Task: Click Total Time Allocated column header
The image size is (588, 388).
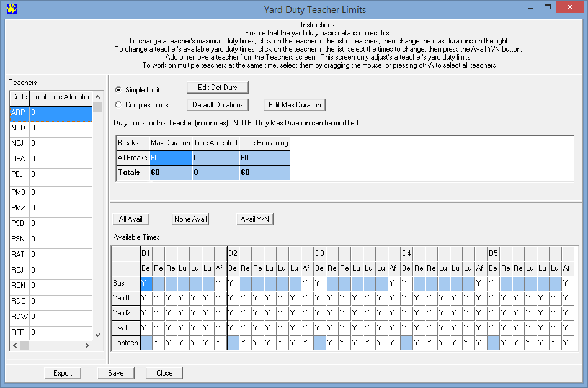Action: 61,97
